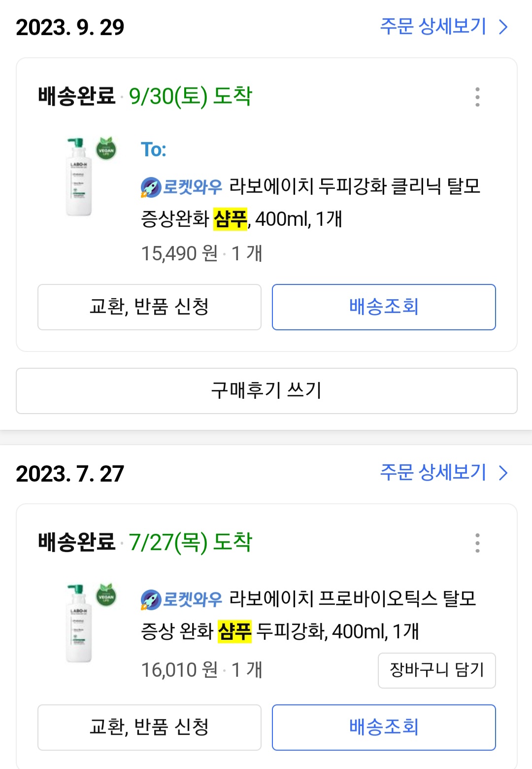Viewport: 532px width, 769px height.
Task: Add July shampoo with 장바구니 담기
Action: tap(436, 670)
